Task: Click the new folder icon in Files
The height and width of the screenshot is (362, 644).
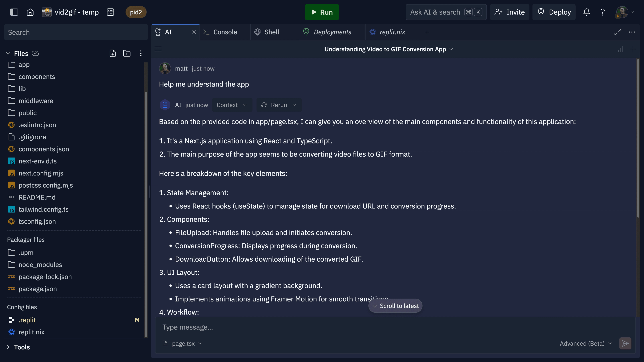Action: [127, 53]
